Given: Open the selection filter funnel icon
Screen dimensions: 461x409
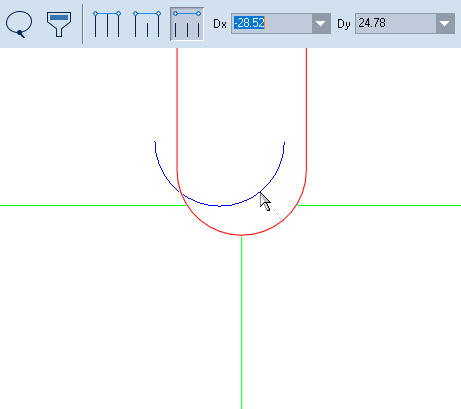Looking at the screenshot, I should 59,24.
